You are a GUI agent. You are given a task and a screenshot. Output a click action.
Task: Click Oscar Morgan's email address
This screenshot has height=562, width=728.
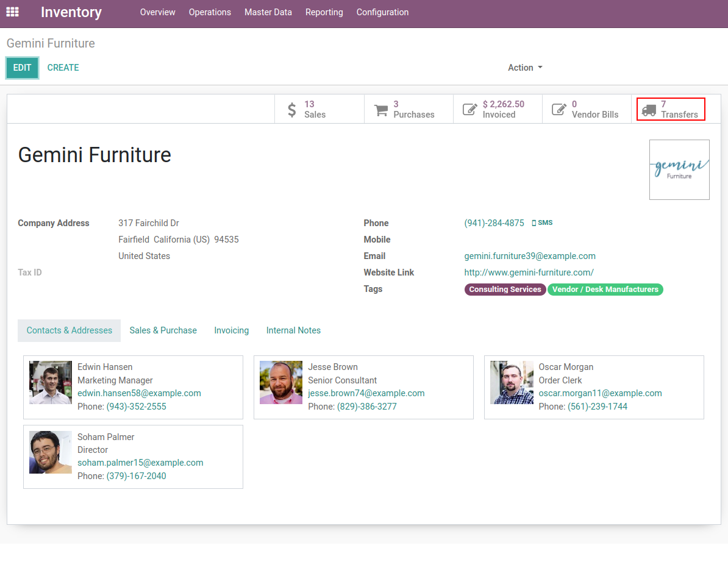click(x=600, y=393)
